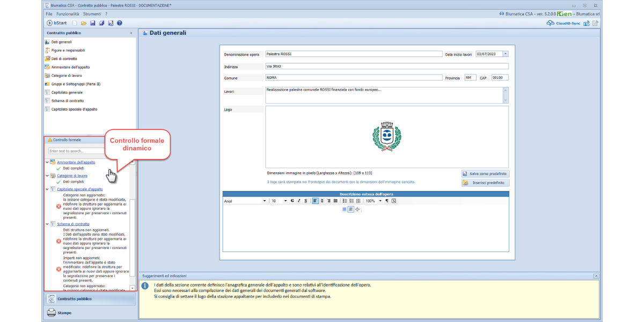Click the open folder toolbar icon

coord(84,23)
